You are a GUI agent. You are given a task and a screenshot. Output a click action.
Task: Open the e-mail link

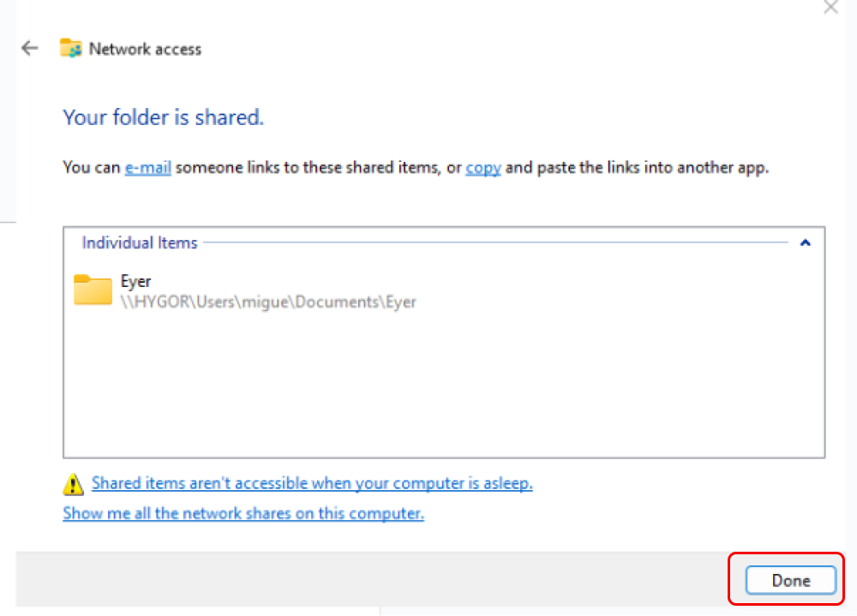(148, 167)
